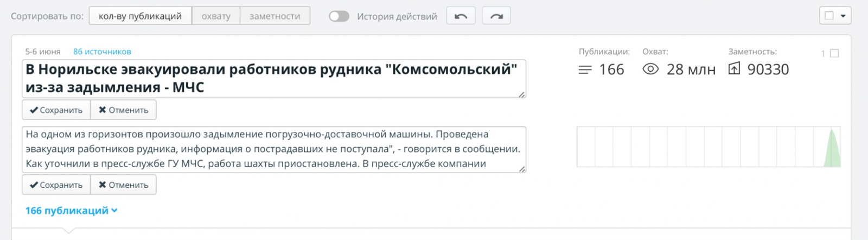This screenshot has height=240, width=868.
Task: Expand the 166 публикаций list
Action: (71, 211)
